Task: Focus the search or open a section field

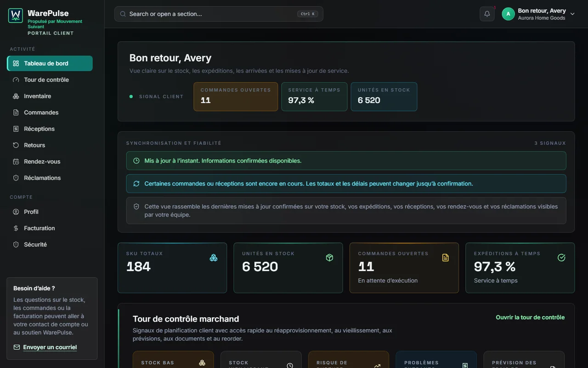Action: 219,14
